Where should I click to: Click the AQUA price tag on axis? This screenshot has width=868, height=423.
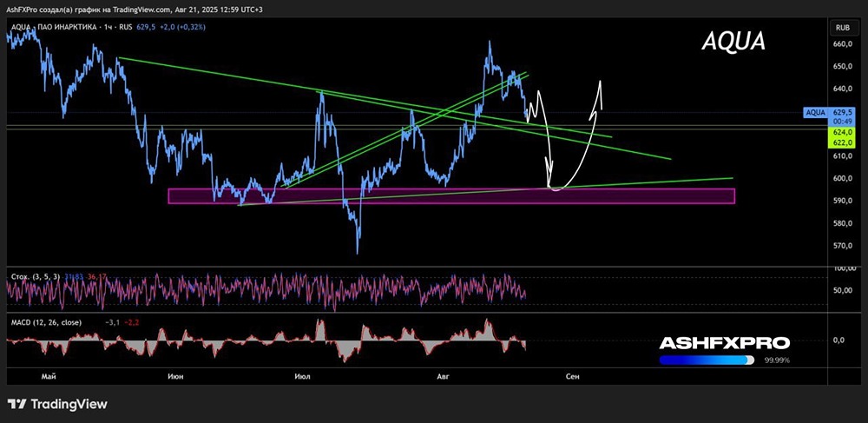pos(815,113)
